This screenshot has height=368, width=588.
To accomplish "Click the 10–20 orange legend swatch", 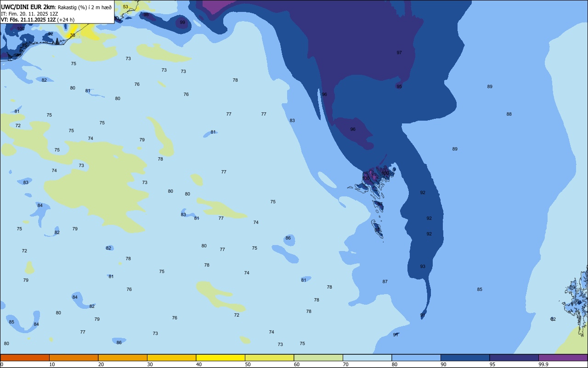I will point(73,357).
